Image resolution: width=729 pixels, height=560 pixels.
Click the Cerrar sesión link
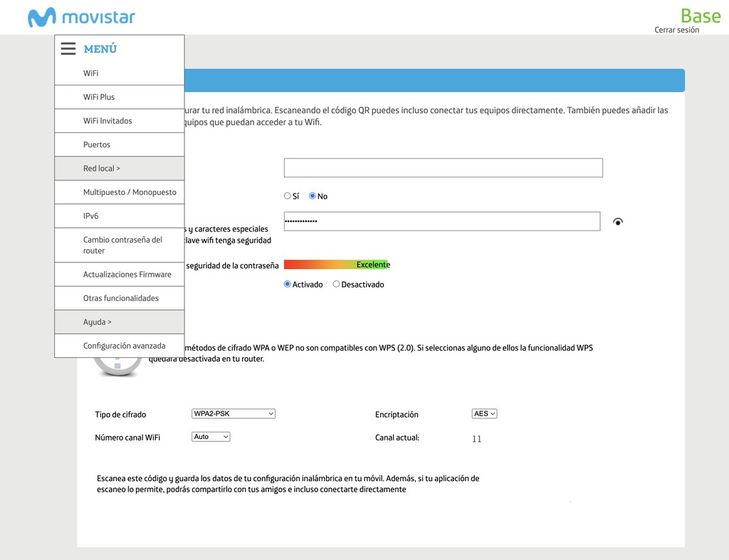point(678,29)
